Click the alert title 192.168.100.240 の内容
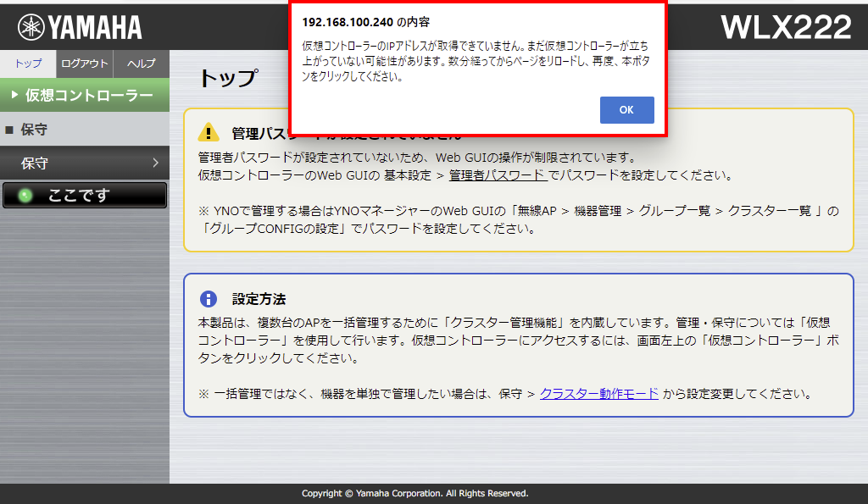The height and width of the screenshot is (504, 868). click(x=366, y=22)
